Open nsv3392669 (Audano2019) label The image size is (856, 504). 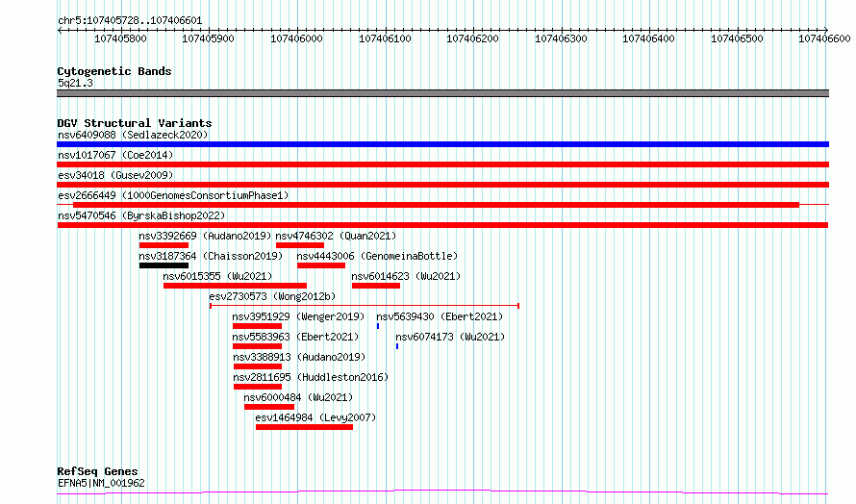(x=205, y=236)
